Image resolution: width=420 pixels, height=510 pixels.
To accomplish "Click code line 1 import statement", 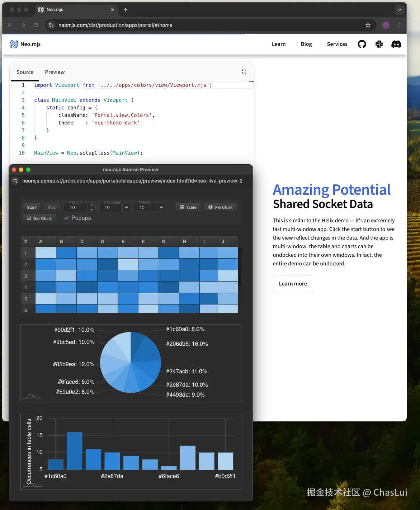I will tap(123, 85).
